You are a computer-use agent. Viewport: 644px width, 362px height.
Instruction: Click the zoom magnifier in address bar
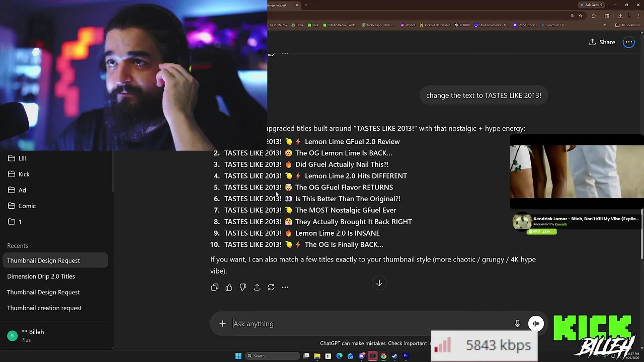tap(572, 16)
